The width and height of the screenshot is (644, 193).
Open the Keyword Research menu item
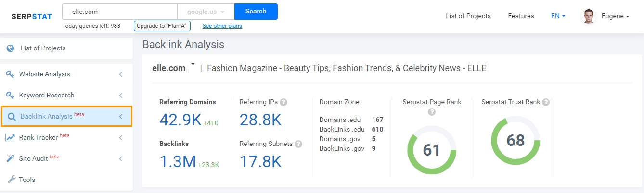(x=66, y=96)
